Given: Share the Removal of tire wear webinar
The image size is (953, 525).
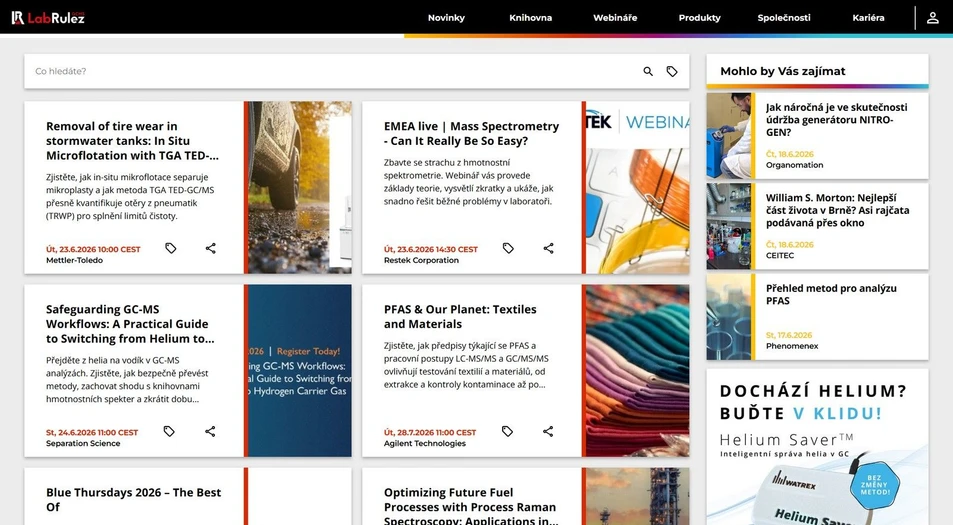Looking at the screenshot, I should 210,248.
